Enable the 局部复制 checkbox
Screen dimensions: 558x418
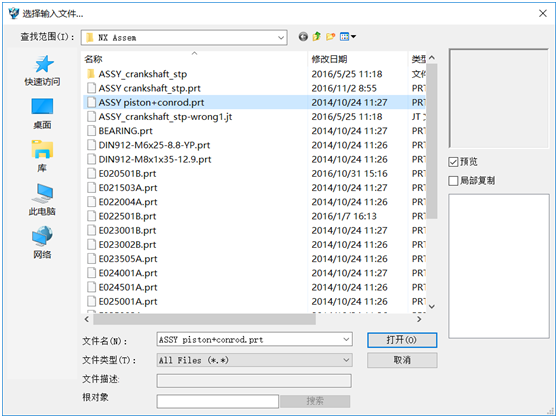(x=453, y=181)
